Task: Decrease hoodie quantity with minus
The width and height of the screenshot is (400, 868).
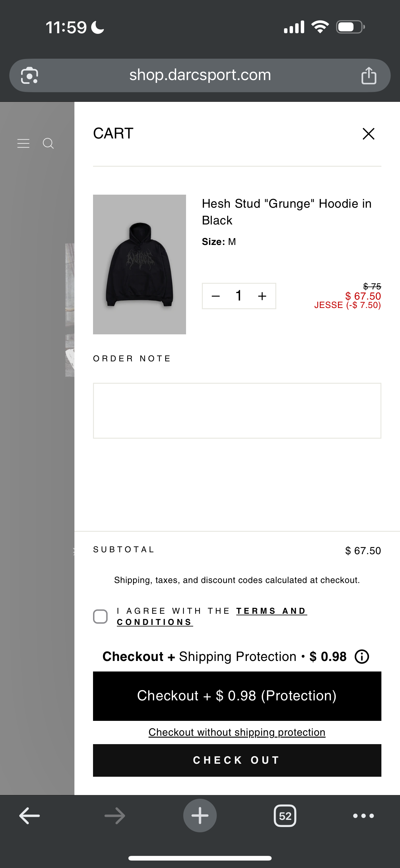Action: click(216, 296)
